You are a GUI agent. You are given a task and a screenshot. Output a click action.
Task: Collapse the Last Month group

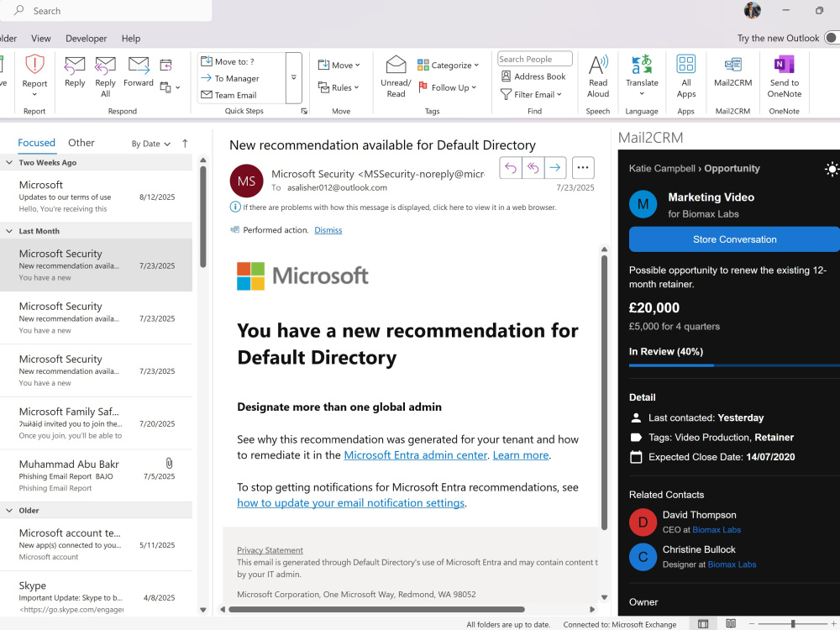pos(9,231)
